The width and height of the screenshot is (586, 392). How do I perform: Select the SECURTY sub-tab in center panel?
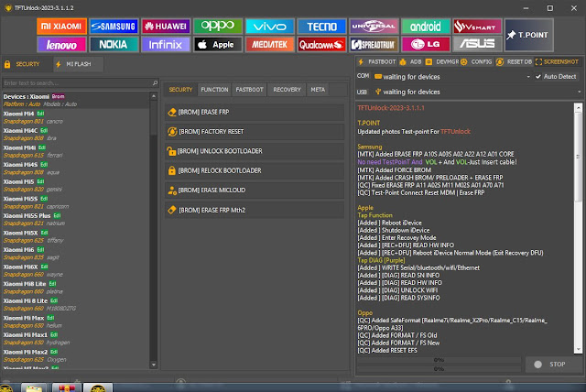[x=180, y=90]
